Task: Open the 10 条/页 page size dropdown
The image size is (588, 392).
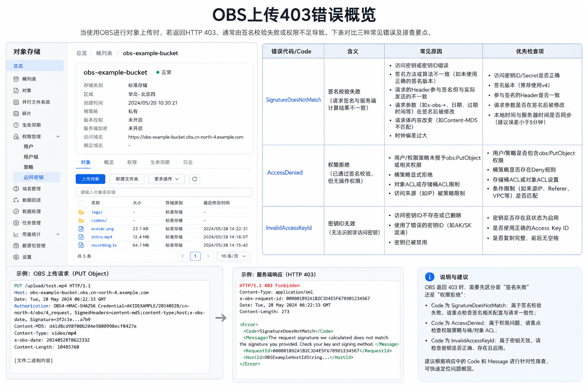Action: (234, 256)
